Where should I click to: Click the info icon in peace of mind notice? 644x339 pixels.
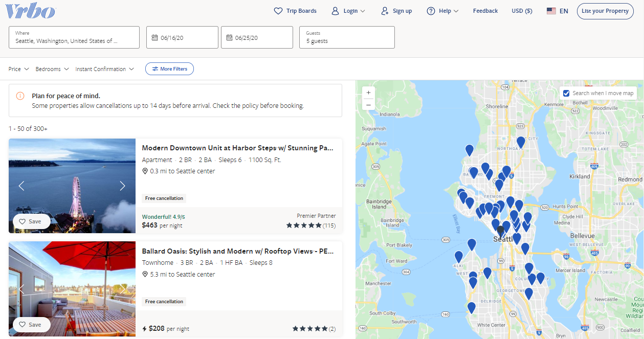(x=20, y=96)
